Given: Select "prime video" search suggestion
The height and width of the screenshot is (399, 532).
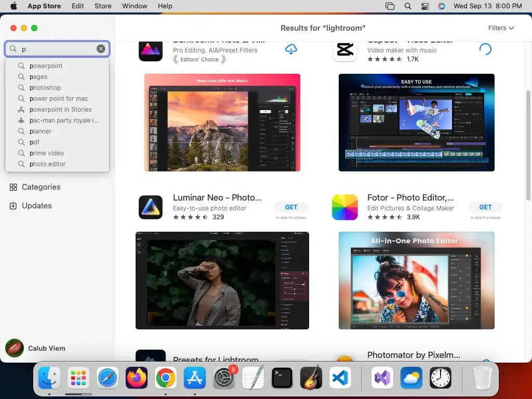Looking at the screenshot, I should point(57,153).
